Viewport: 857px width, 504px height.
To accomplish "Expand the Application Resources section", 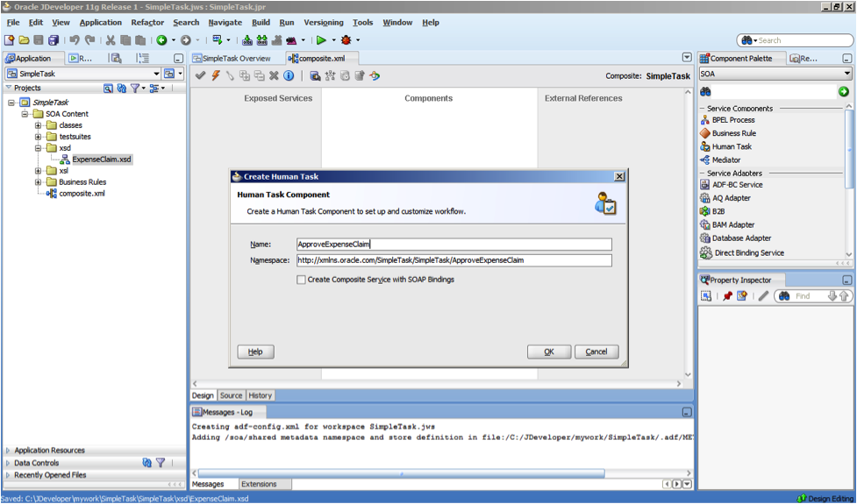I will tap(9, 451).
